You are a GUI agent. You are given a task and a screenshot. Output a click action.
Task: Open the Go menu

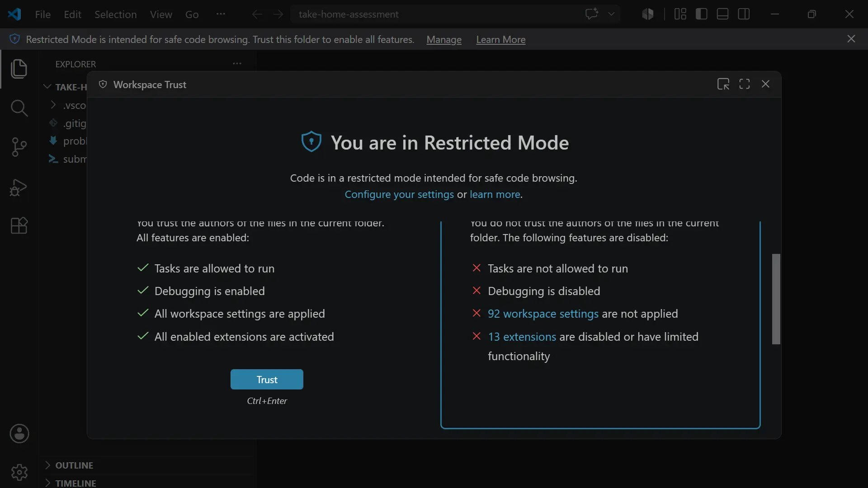pos(192,14)
